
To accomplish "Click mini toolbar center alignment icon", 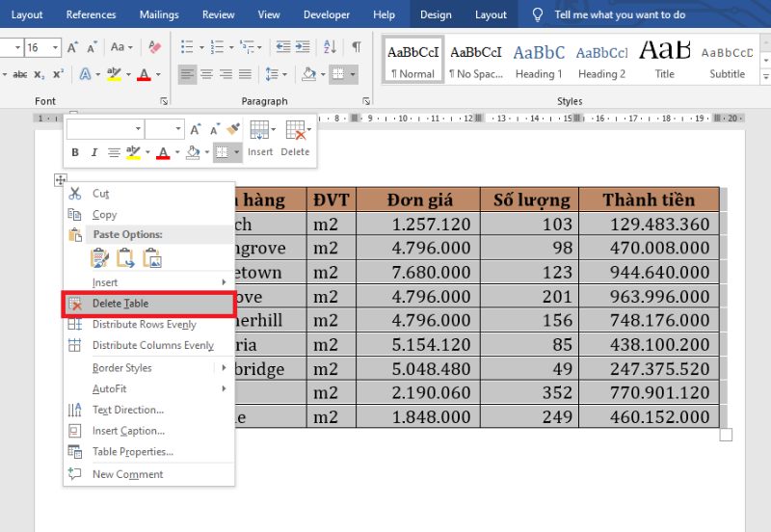I will 114,153.
